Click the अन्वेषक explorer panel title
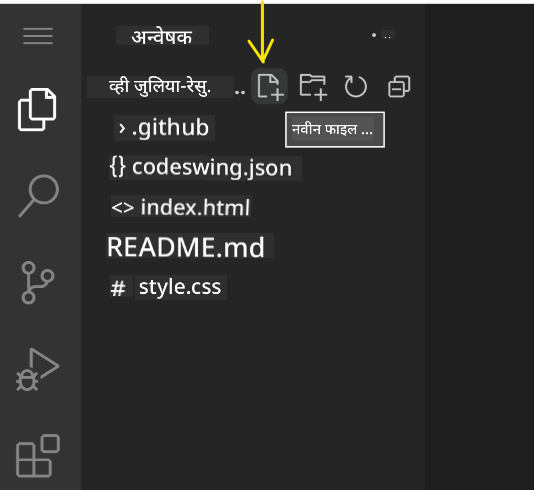This screenshot has height=490, width=534. (x=162, y=36)
